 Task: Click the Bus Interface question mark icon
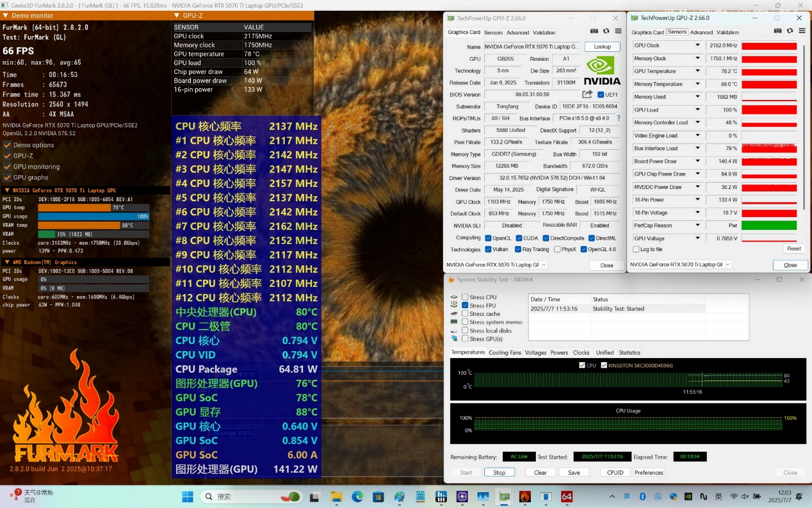coord(618,119)
